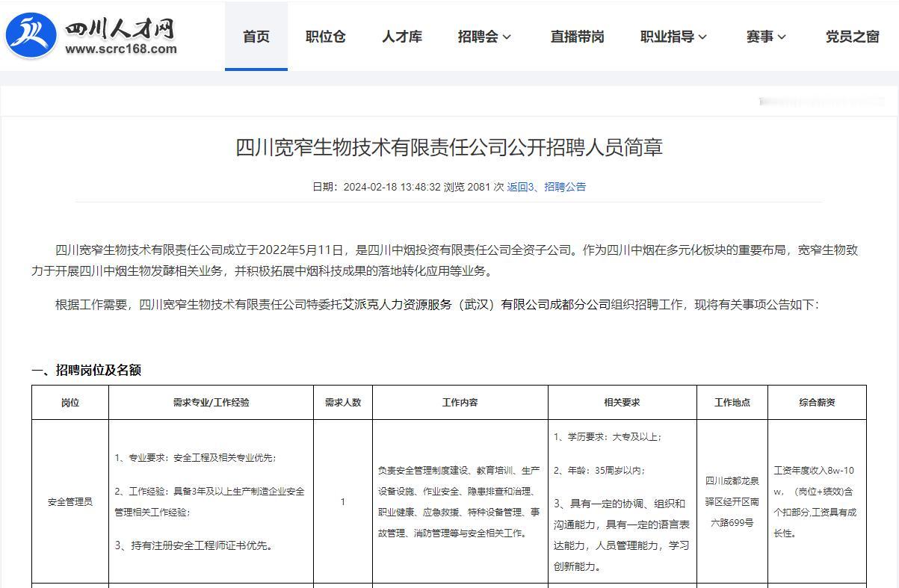The image size is (899, 588).
Task: Click the 工作地点 column header
Action: (732, 402)
